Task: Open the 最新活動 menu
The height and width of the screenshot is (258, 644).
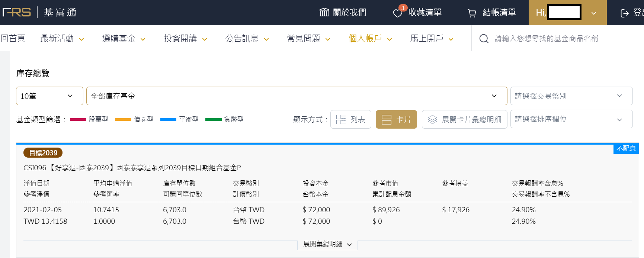Action: (62, 38)
